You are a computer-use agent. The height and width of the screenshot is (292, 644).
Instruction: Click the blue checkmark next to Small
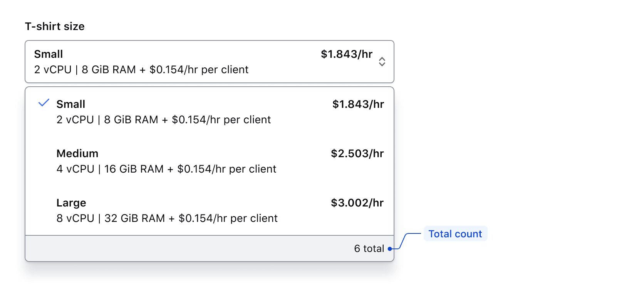[44, 103]
